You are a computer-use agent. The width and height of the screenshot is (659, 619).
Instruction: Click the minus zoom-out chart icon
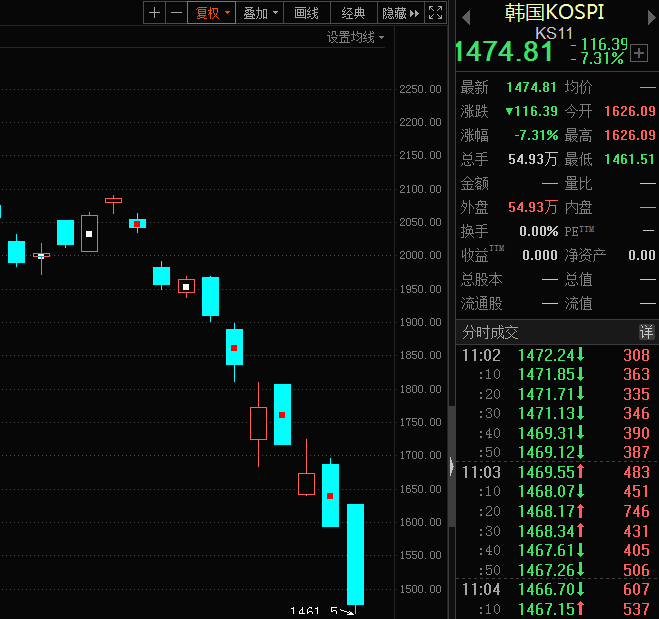point(176,13)
